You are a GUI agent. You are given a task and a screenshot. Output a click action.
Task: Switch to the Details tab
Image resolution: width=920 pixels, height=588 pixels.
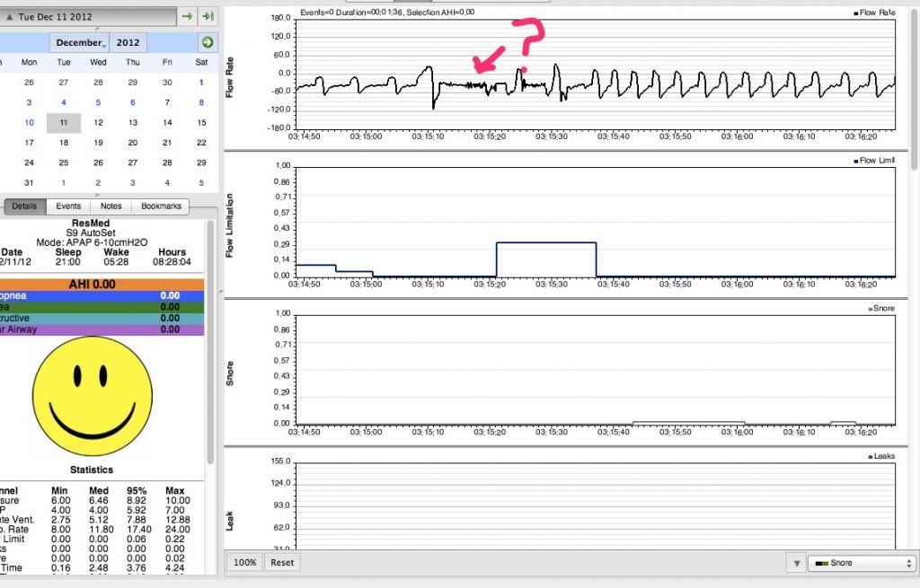[x=24, y=206]
